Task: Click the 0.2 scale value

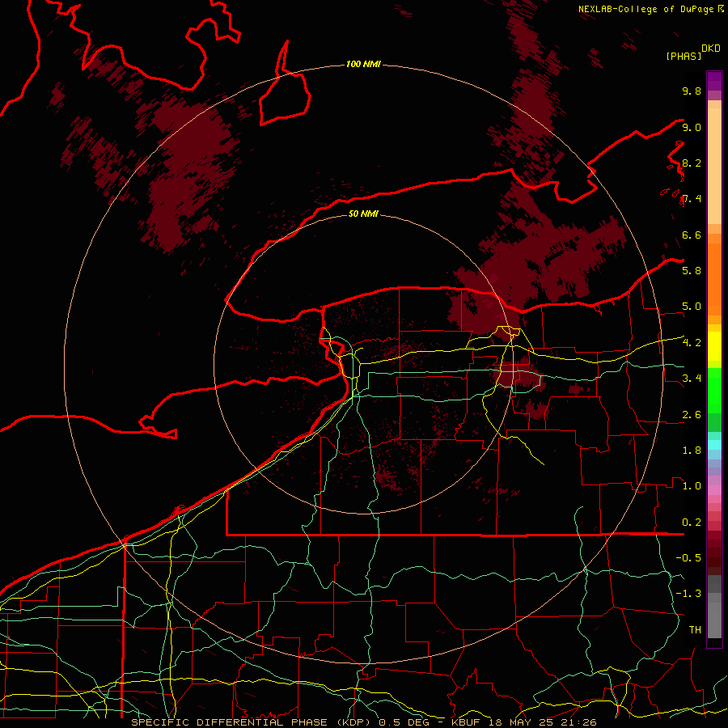Action: click(x=692, y=523)
